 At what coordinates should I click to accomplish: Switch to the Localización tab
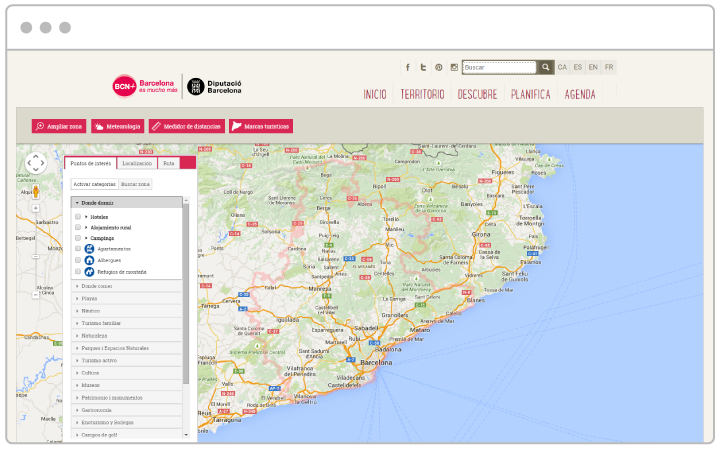(137, 163)
